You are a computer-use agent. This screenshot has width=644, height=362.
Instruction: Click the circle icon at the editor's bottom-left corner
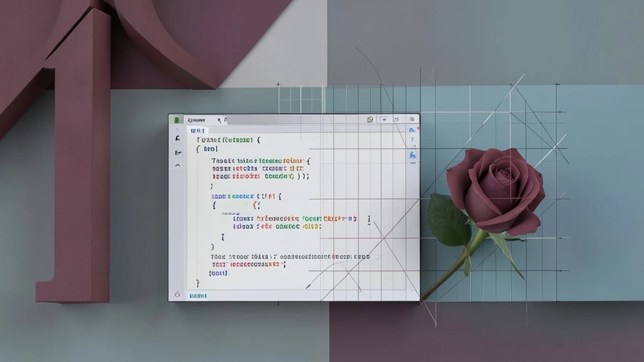click(177, 295)
